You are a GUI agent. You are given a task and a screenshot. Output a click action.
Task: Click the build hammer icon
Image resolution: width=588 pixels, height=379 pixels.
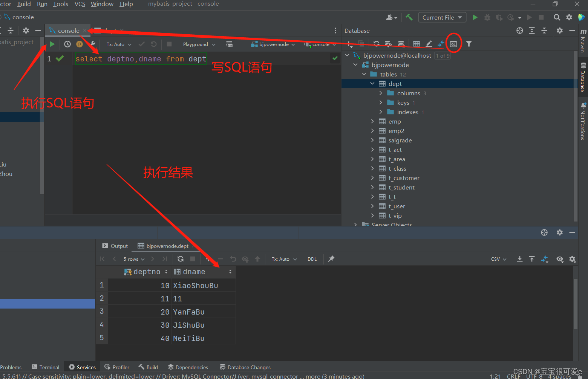pyautogui.click(x=409, y=17)
